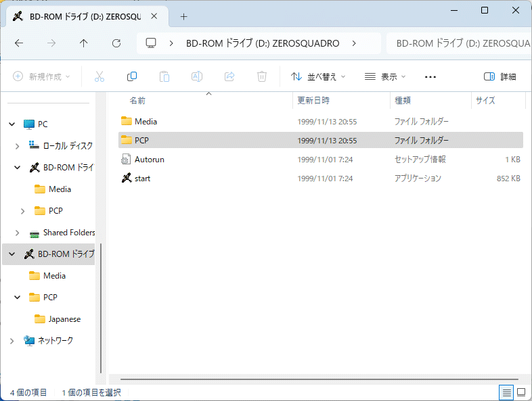Click the forward navigation arrow
The image size is (532, 401).
51,43
